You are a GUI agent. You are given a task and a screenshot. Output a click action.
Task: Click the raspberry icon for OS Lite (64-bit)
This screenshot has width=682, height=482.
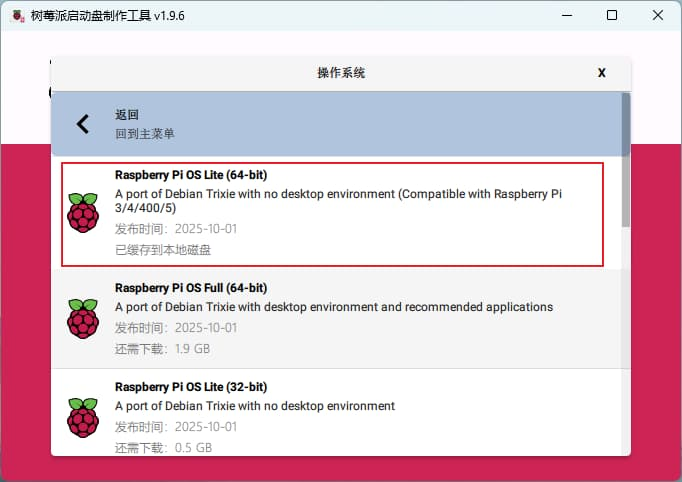point(83,213)
